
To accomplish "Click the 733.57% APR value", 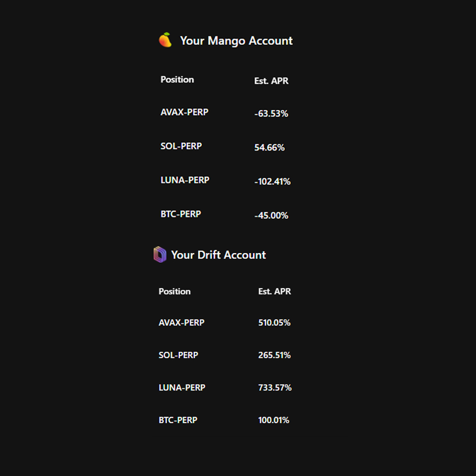I will 275,387.
